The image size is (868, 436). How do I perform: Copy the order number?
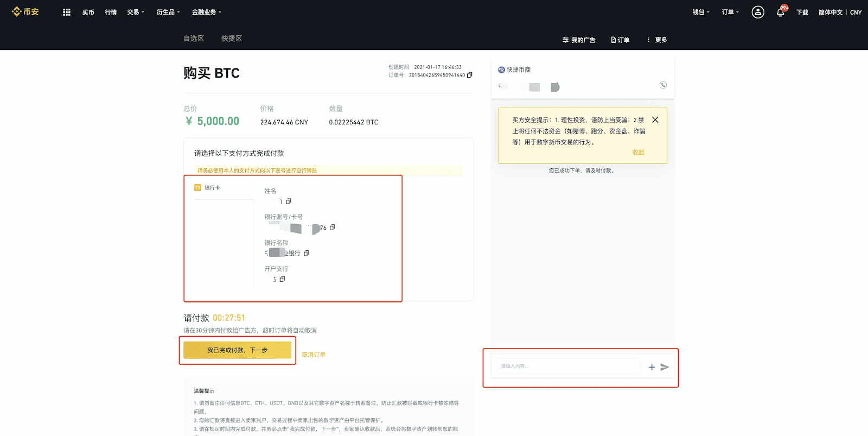[x=470, y=75]
